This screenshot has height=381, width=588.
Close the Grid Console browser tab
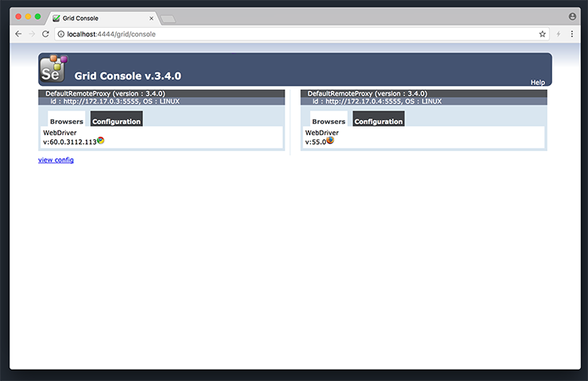click(x=152, y=18)
